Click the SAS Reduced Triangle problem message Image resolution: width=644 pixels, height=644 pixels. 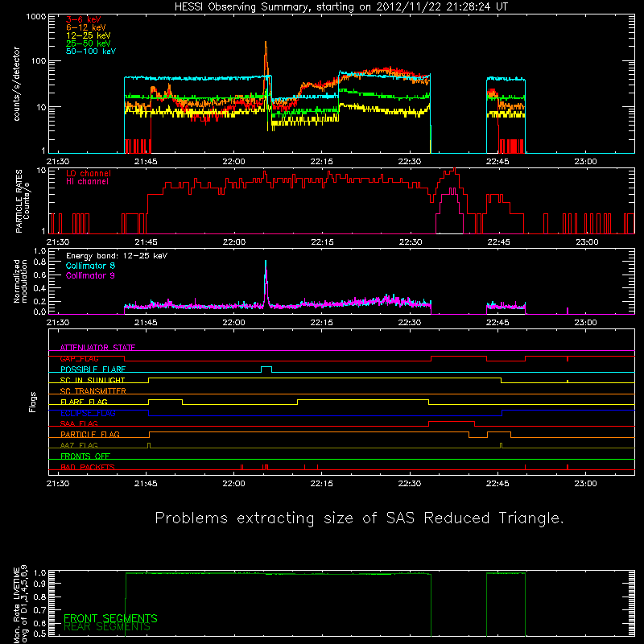(x=359, y=518)
